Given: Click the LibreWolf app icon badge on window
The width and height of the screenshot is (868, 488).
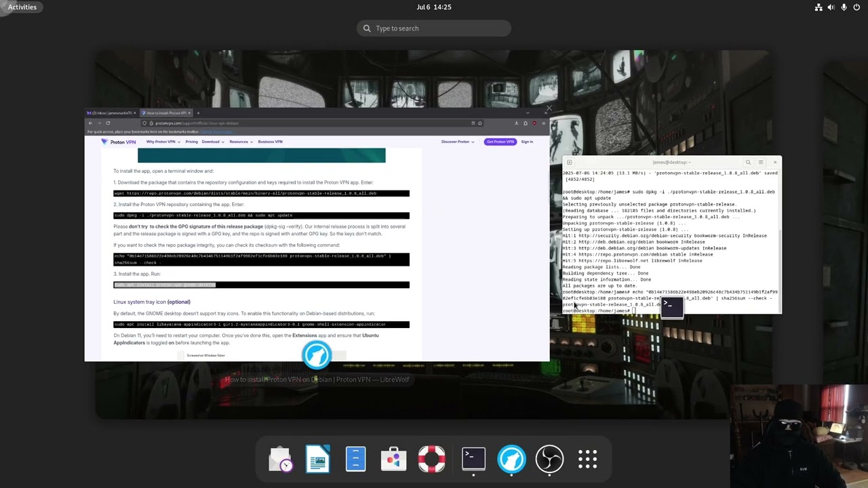Looking at the screenshot, I should point(317,354).
